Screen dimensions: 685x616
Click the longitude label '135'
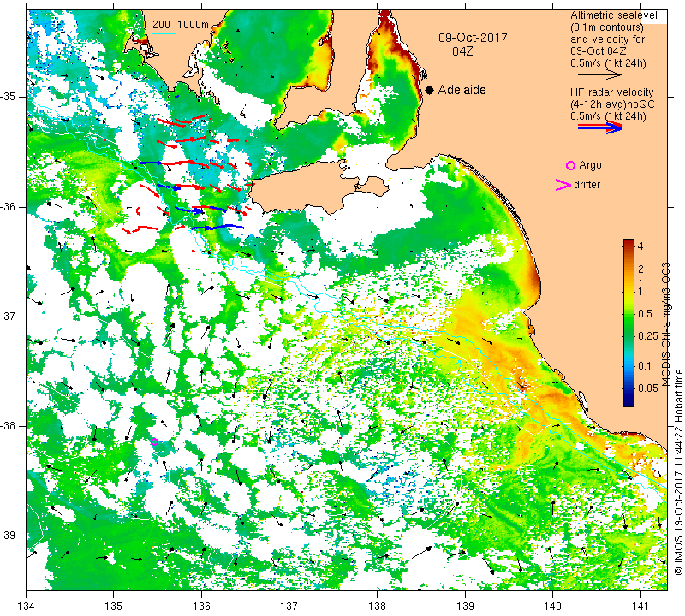114,606
